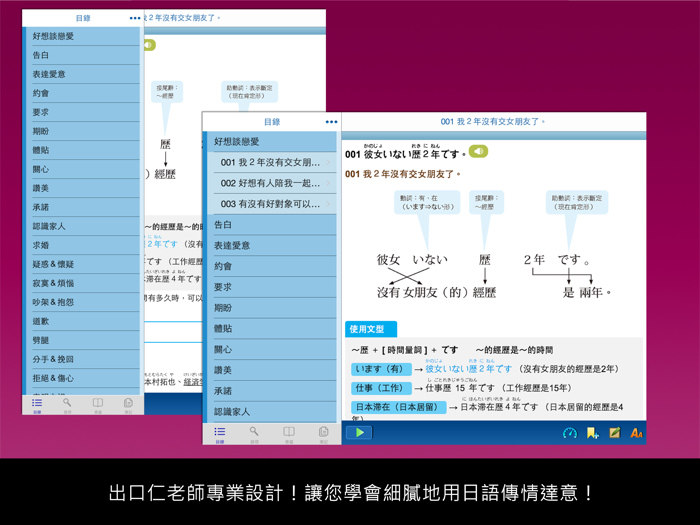Tap the blue example 彼女いない歴２年です
The image size is (700, 525).
tap(468, 369)
